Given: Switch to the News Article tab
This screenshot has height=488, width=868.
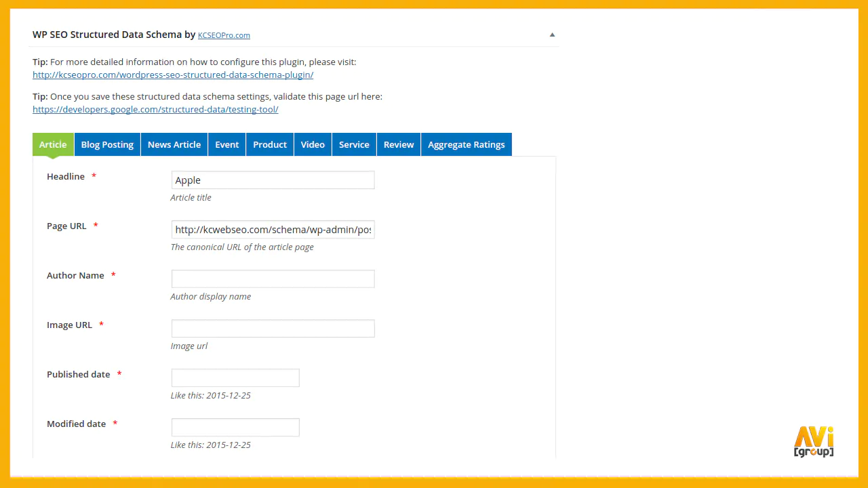Looking at the screenshot, I should (x=174, y=144).
